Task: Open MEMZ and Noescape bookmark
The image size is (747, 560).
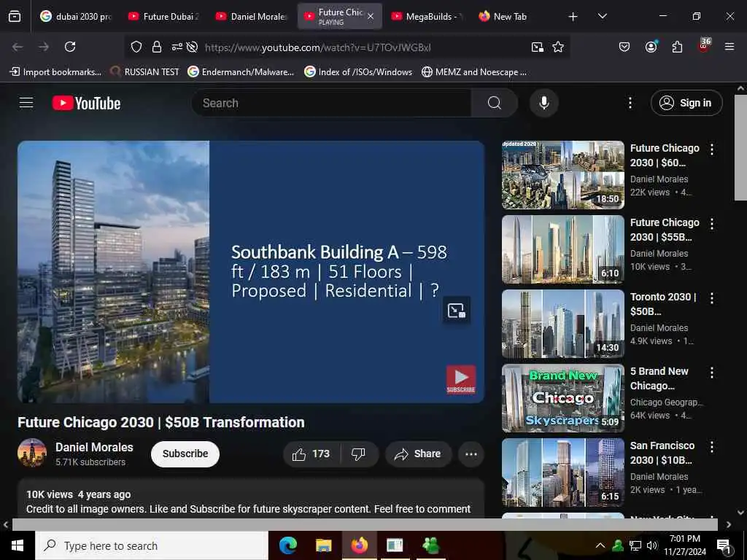Action: pos(474,72)
